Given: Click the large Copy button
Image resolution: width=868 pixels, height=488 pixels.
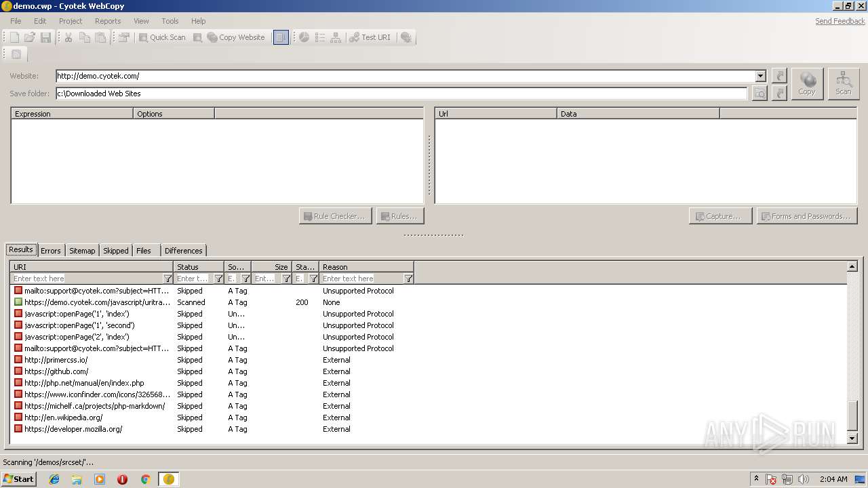Looking at the screenshot, I should [x=807, y=84].
